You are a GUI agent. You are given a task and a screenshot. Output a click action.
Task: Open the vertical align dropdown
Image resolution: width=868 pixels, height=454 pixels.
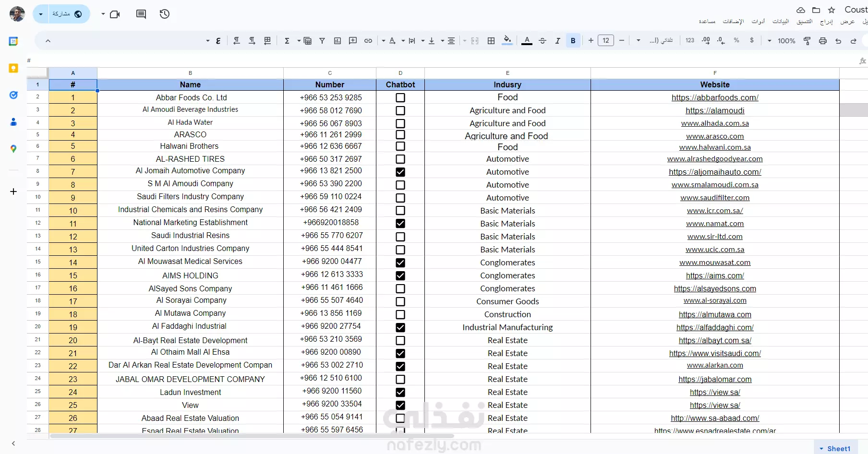click(x=428, y=41)
